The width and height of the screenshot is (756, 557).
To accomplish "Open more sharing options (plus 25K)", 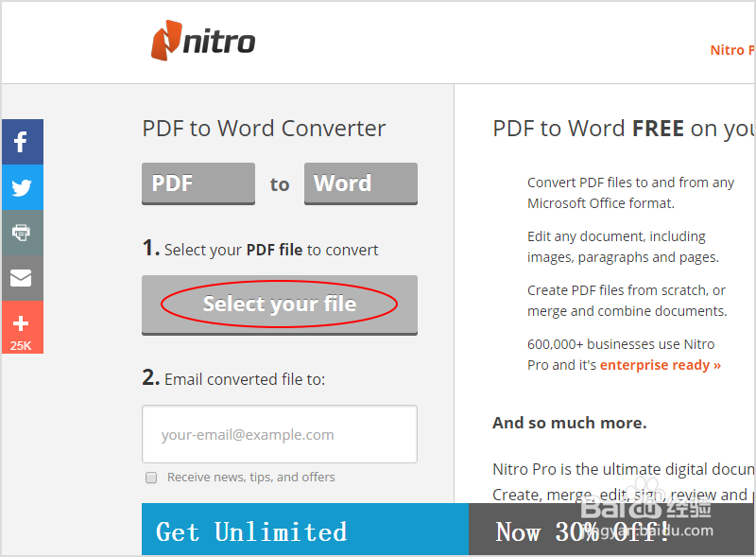I will point(22,327).
